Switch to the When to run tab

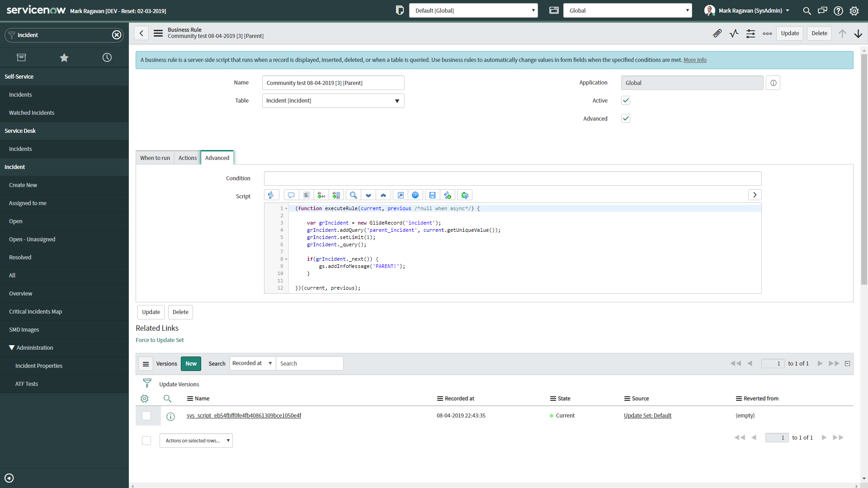coord(155,158)
